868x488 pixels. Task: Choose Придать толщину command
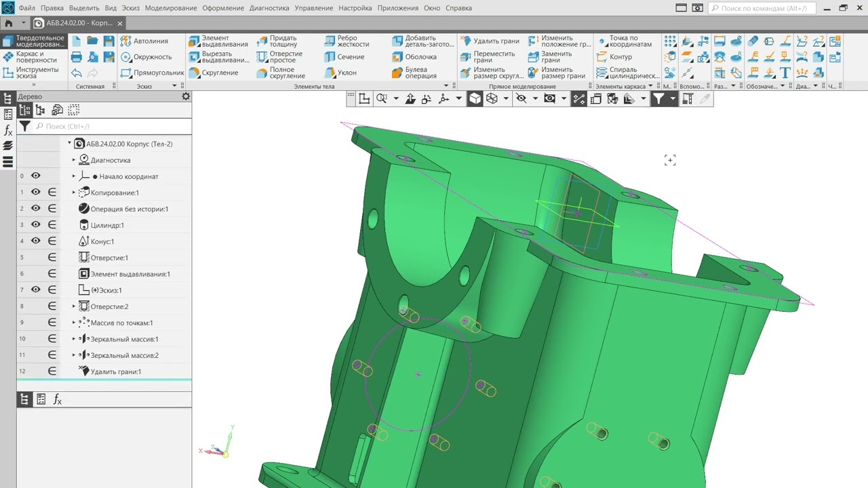(277, 41)
